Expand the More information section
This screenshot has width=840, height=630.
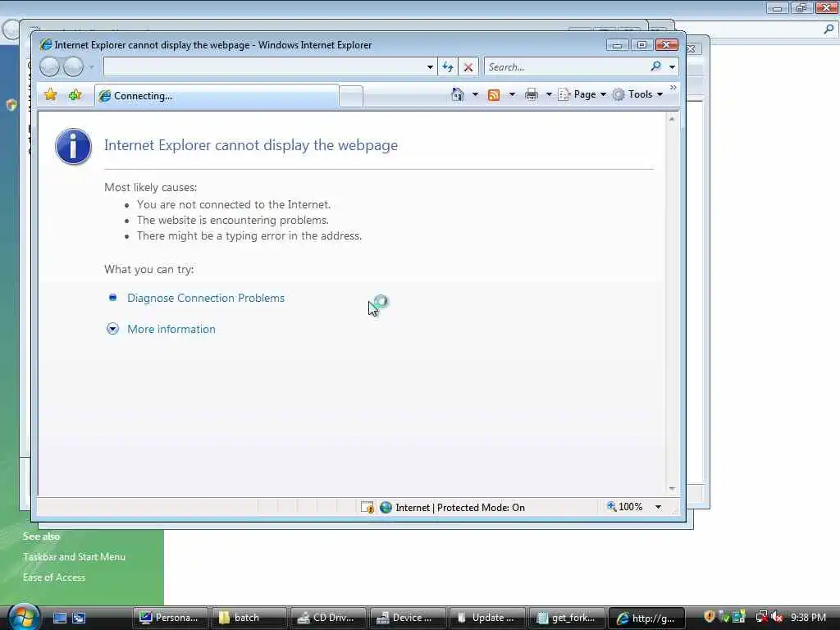171,329
